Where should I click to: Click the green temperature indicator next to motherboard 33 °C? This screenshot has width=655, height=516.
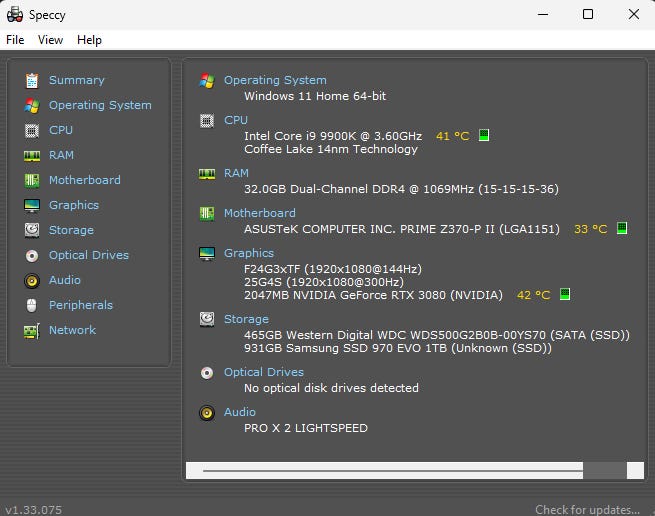[x=622, y=228]
